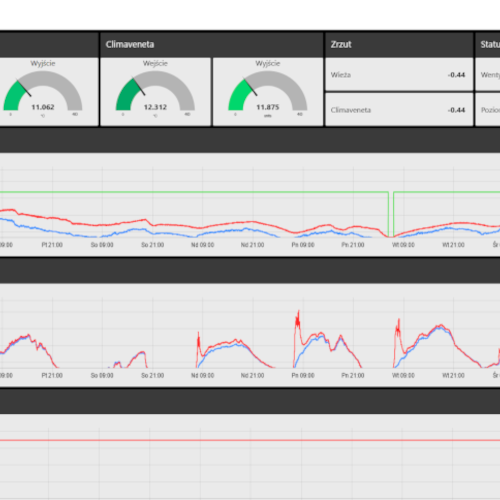Screen dimensions: 500x500
Task: Click the Wt 21:00 label on second chart
Action: coord(453,376)
